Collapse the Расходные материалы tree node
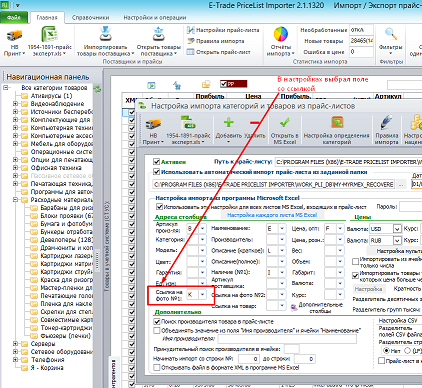This screenshot has height=388, width=422. click(15, 200)
